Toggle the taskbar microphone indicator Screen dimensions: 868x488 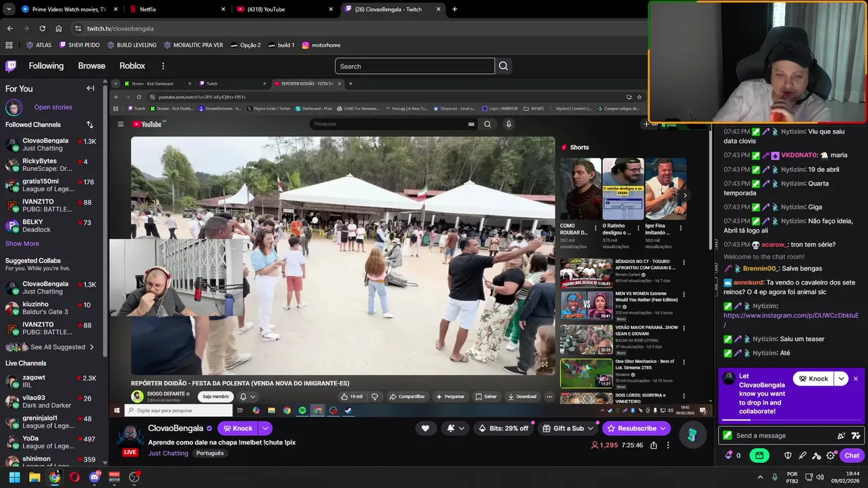(x=774, y=476)
